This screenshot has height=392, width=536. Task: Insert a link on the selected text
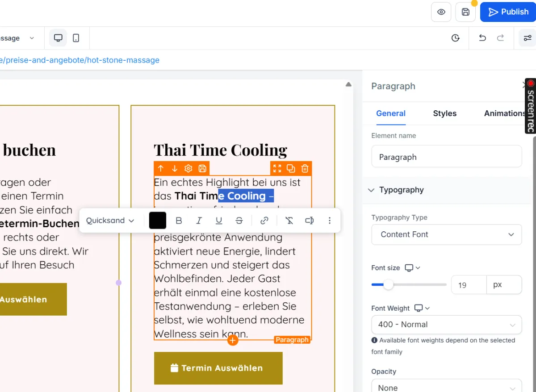[264, 221]
